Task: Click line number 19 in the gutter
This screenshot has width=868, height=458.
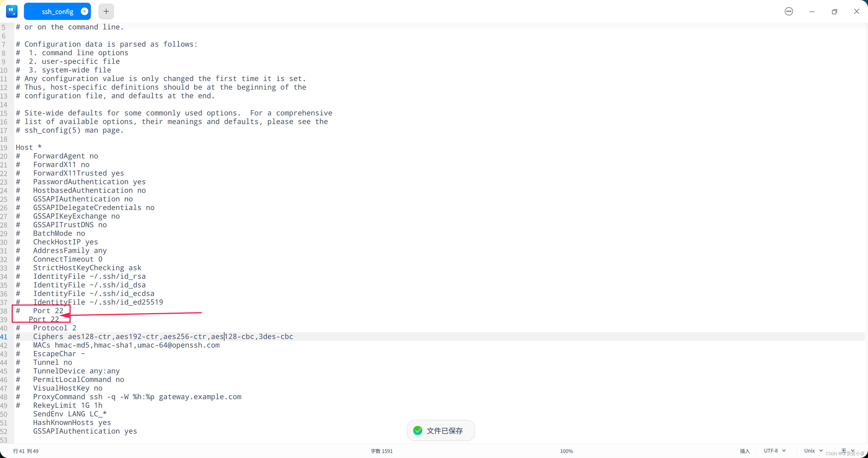Action: click(4, 148)
